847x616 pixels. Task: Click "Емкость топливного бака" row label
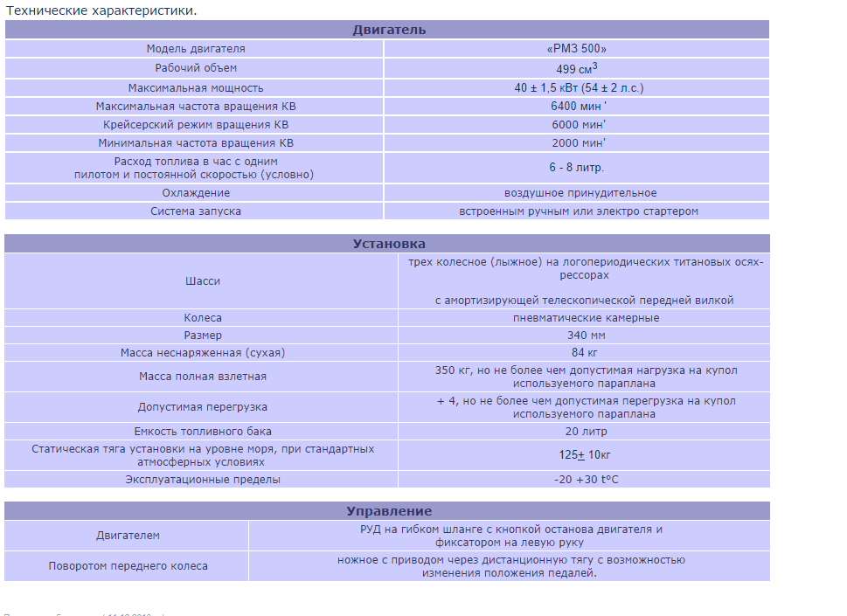202,432
